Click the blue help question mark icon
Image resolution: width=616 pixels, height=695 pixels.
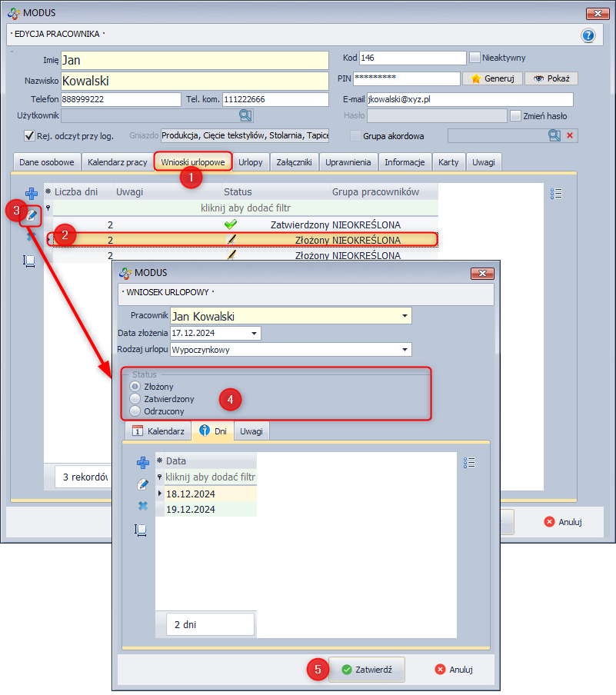(588, 35)
